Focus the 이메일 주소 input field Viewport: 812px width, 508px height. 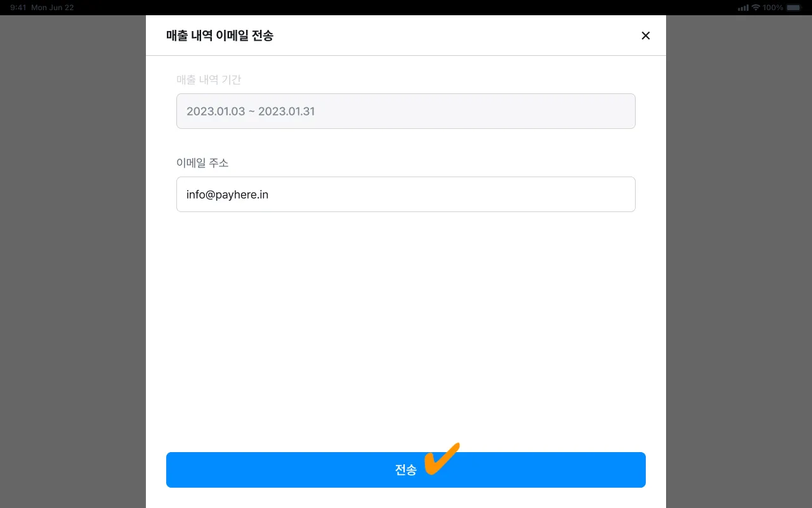(406, 194)
